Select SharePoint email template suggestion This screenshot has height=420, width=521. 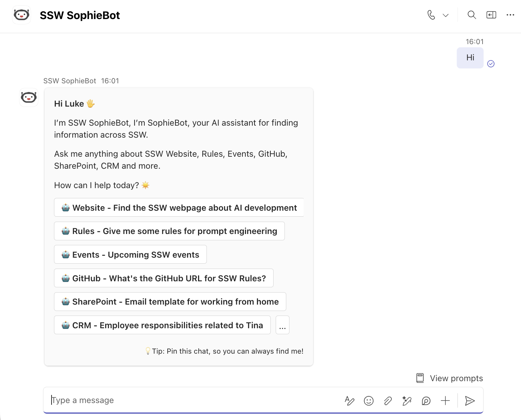pyautogui.click(x=170, y=301)
